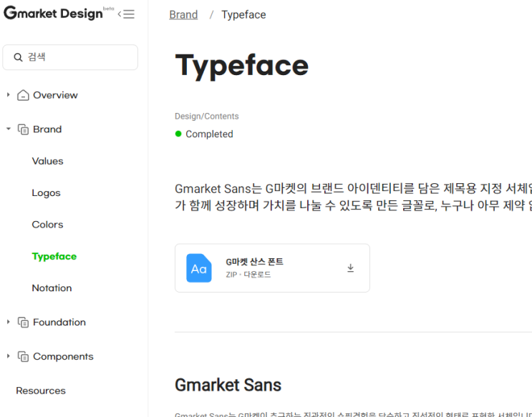This screenshot has height=417, width=532.
Task: Click the Overview home icon
Action: coord(23,95)
